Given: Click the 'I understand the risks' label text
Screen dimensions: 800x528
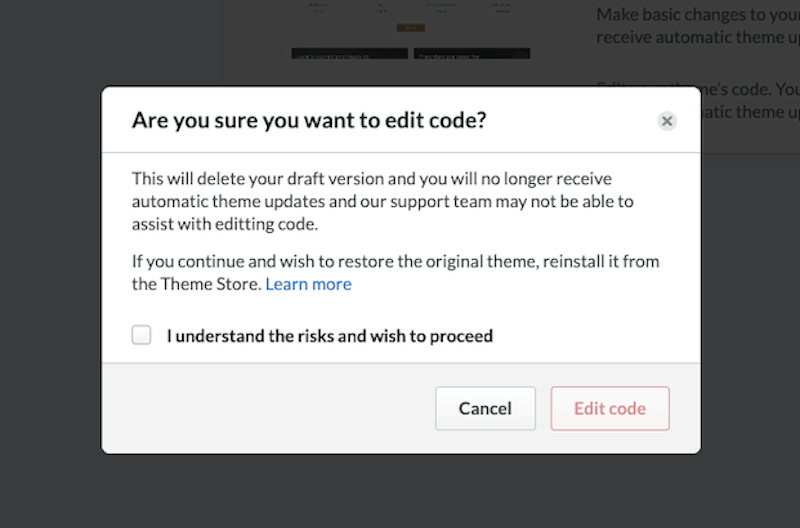Looking at the screenshot, I should point(329,336).
